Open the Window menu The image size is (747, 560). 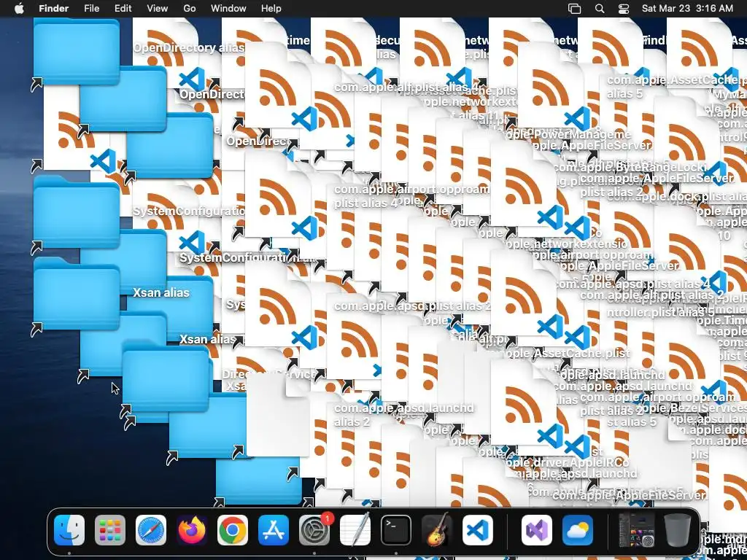[228, 8]
